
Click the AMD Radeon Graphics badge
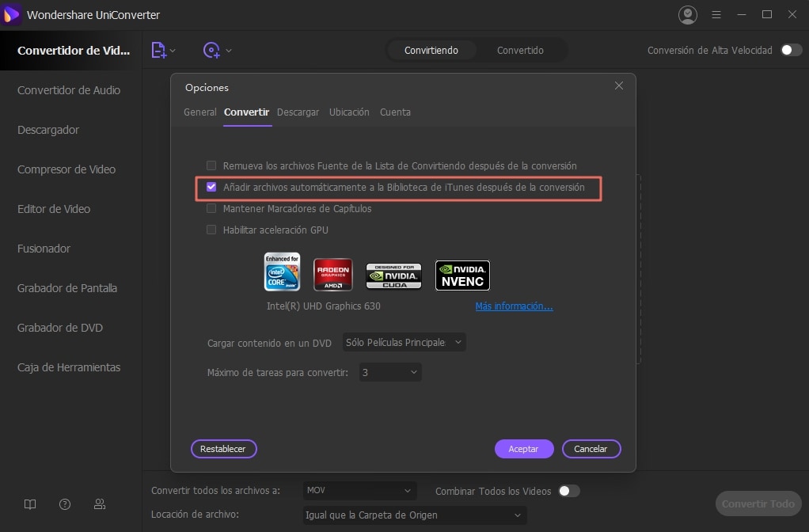pos(332,275)
